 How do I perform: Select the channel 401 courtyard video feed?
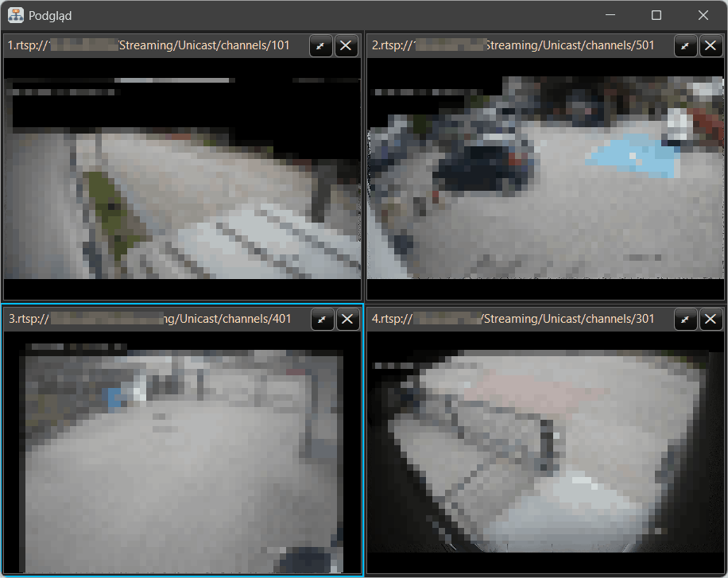coord(182,453)
